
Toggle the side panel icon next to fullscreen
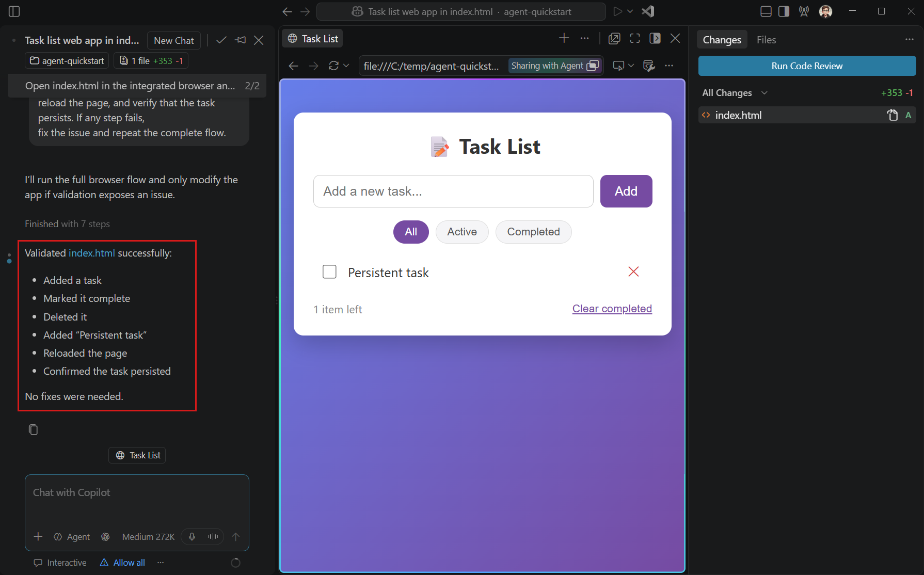point(655,38)
